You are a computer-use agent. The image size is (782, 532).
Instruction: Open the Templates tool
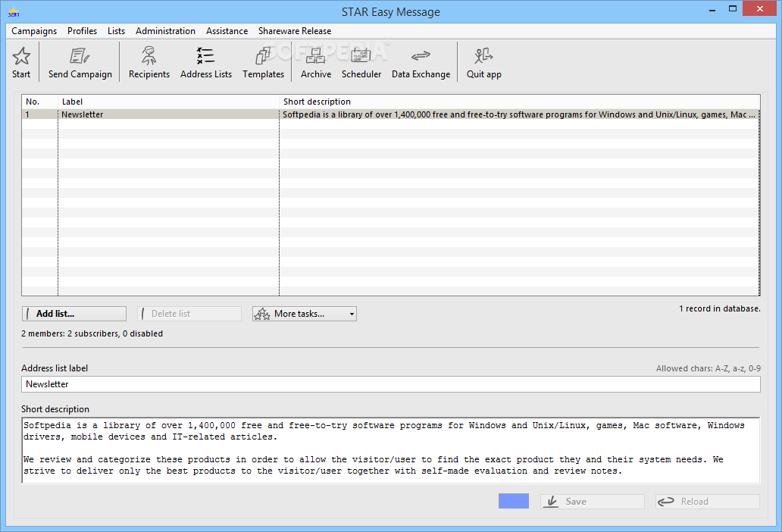pos(264,62)
